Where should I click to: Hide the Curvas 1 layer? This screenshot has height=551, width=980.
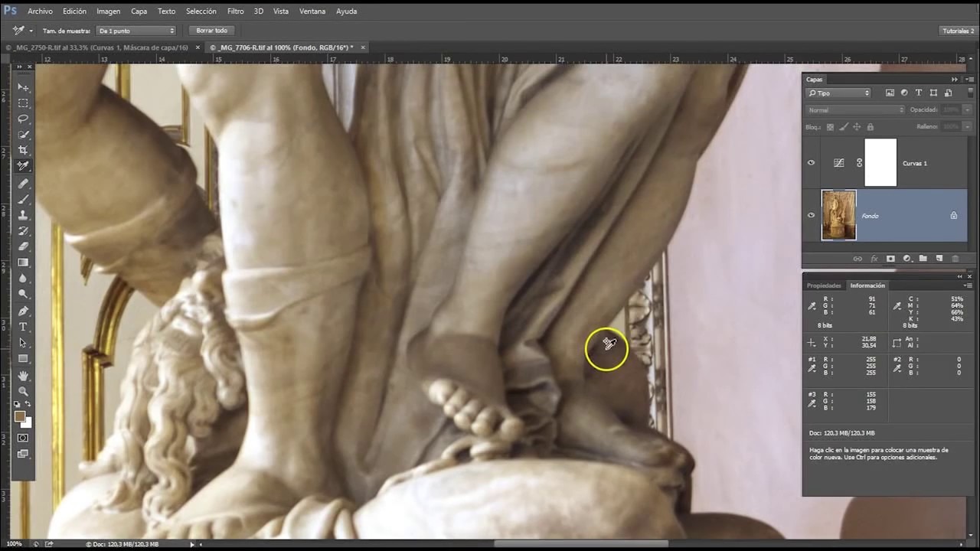pyautogui.click(x=811, y=162)
